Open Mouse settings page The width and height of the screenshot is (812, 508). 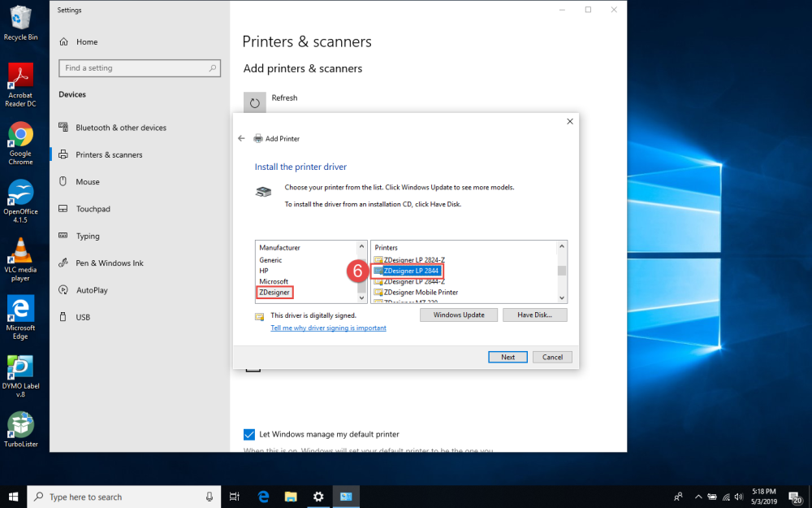(88, 182)
